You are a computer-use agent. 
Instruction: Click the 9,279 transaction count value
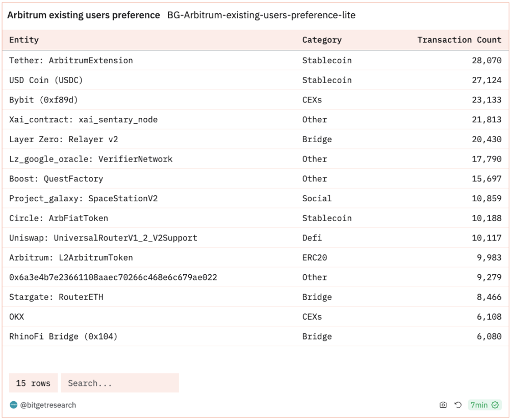[x=489, y=277]
